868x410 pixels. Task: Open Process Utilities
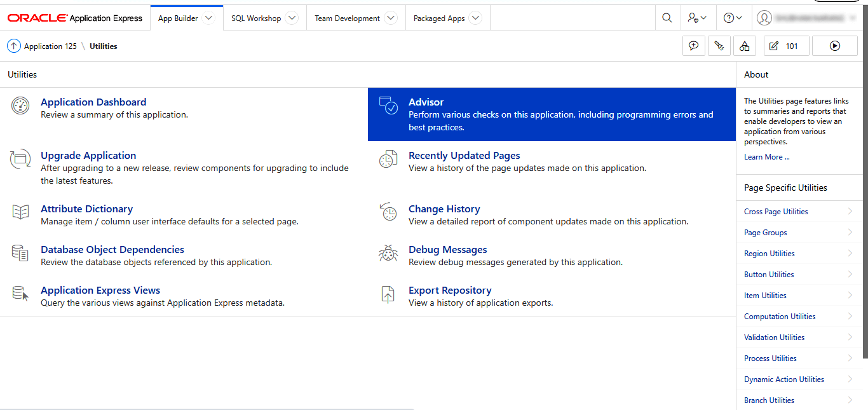(x=799, y=359)
